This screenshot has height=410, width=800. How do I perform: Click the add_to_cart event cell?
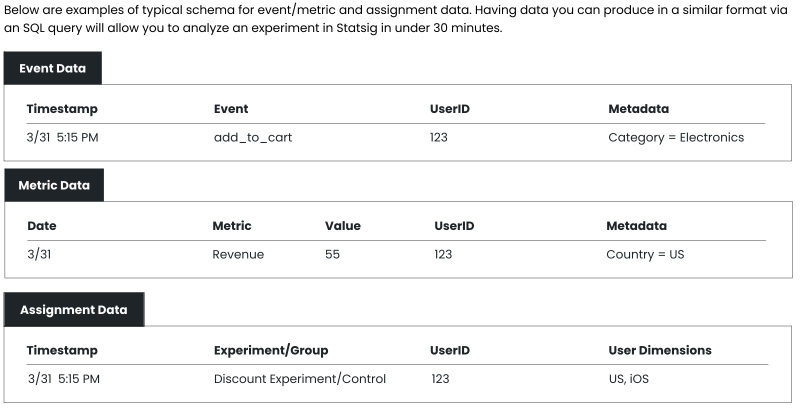[253, 137]
